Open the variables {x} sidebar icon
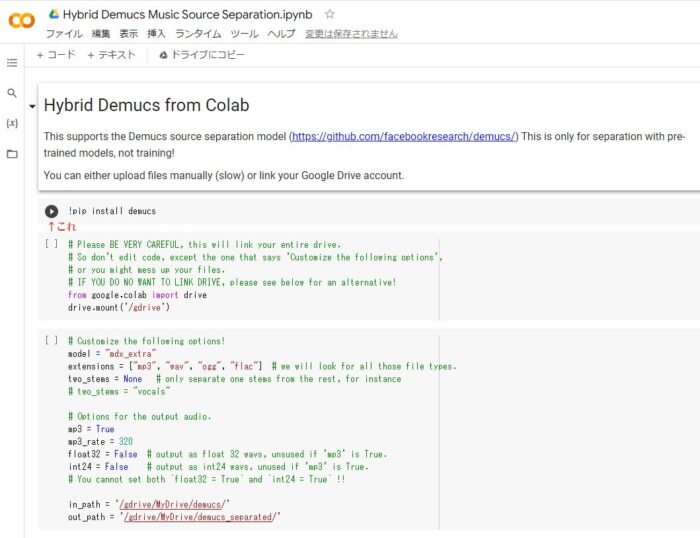This screenshot has width=700, height=538. pyautogui.click(x=12, y=123)
